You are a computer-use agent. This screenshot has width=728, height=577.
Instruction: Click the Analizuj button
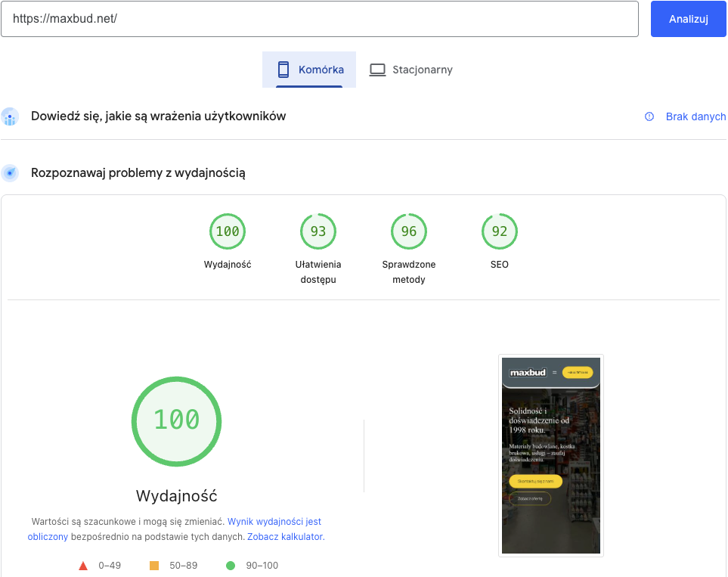(688, 18)
